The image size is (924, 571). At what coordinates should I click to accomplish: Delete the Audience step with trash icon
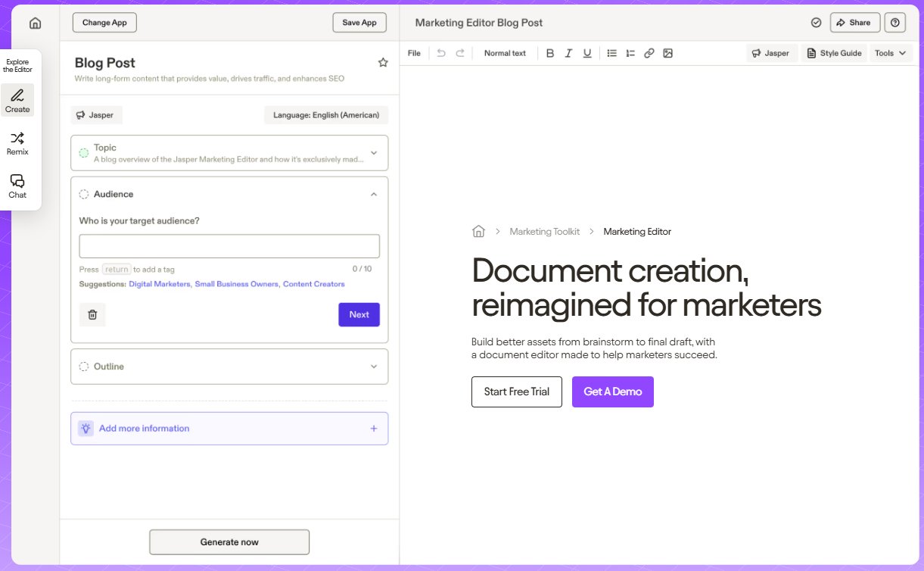point(92,314)
